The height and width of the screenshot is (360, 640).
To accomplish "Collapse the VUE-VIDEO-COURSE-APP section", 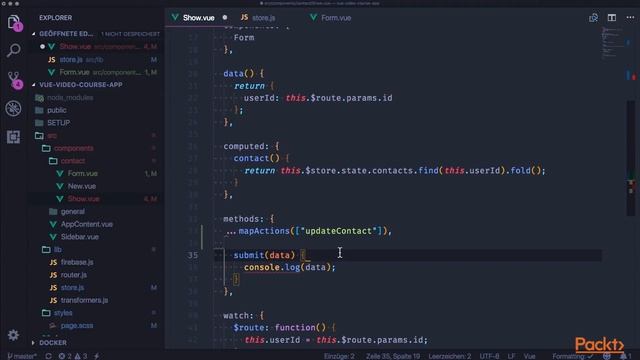I will [x=81, y=85].
